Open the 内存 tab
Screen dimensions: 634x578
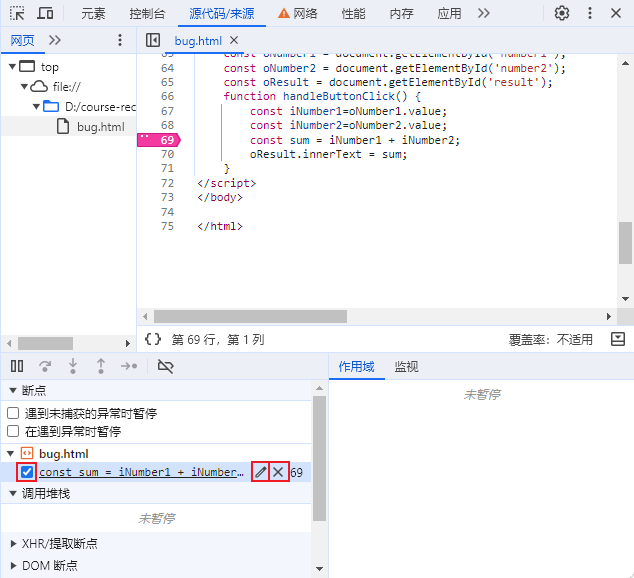click(401, 14)
